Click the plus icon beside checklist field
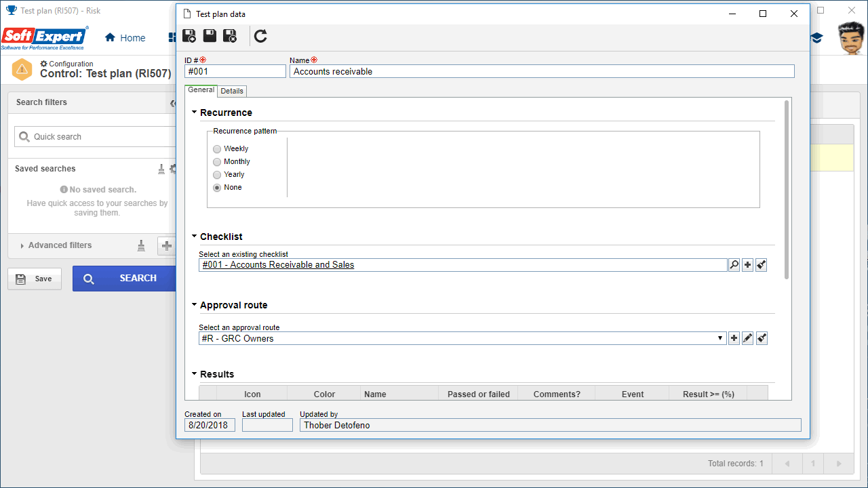 (x=747, y=265)
